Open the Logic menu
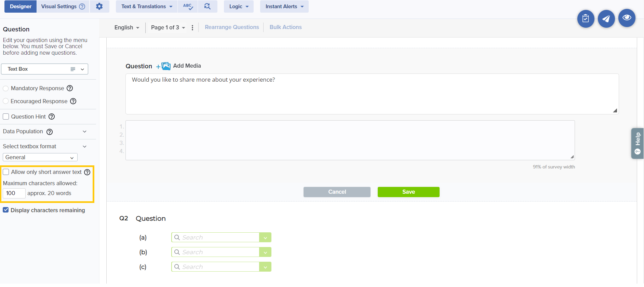The image size is (644, 287). coord(239,6)
